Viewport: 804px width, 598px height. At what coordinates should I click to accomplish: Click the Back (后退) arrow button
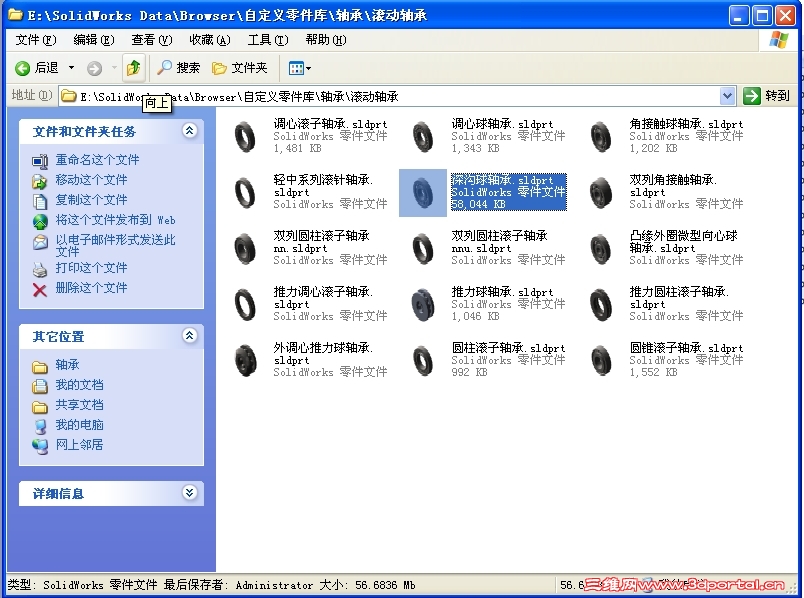(x=36, y=68)
